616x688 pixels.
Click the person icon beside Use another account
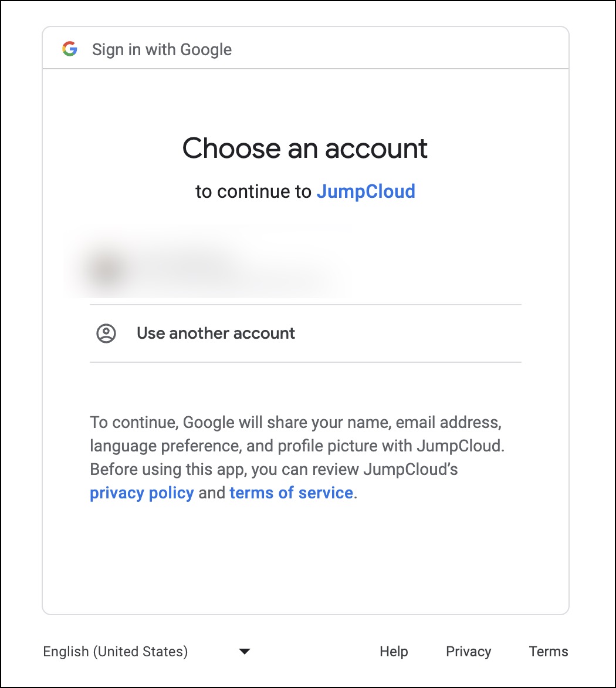click(106, 333)
